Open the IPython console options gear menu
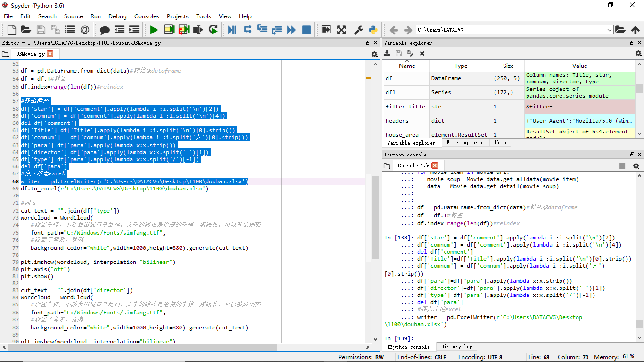644x362 pixels. tap(636, 166)
